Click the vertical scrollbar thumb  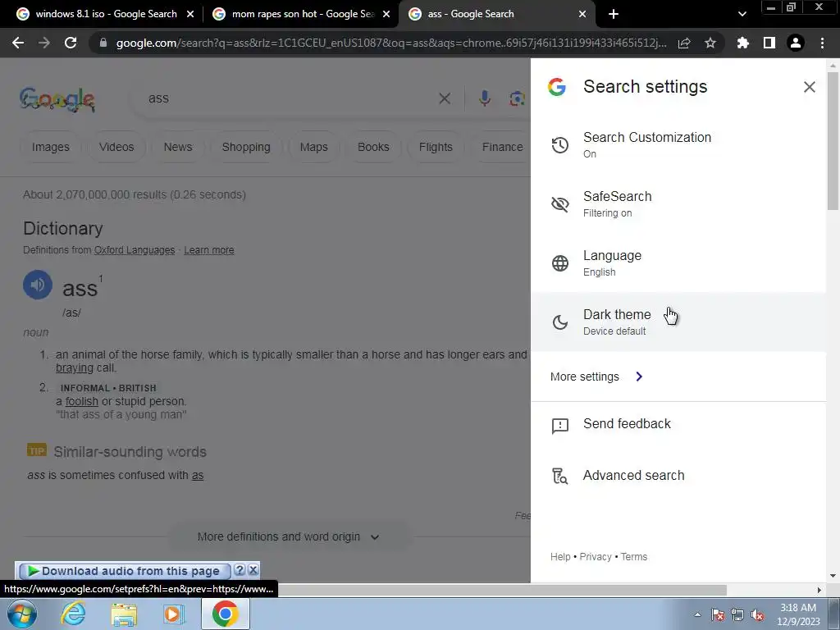[x=833, y=141]
